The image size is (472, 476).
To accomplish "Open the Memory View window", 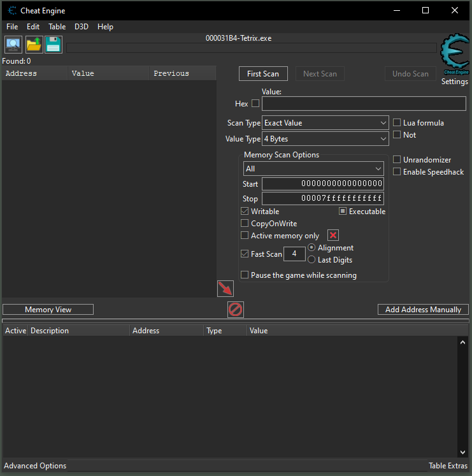I will 48,310.
